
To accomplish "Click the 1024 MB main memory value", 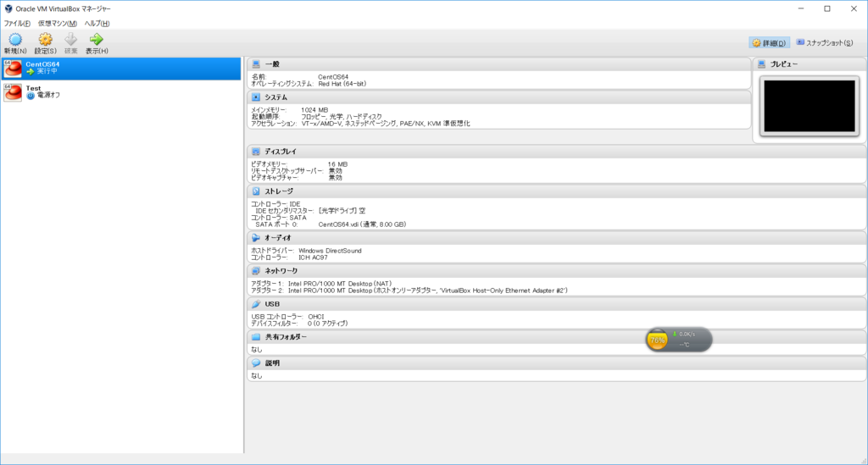I will click(x=314, y=110).
